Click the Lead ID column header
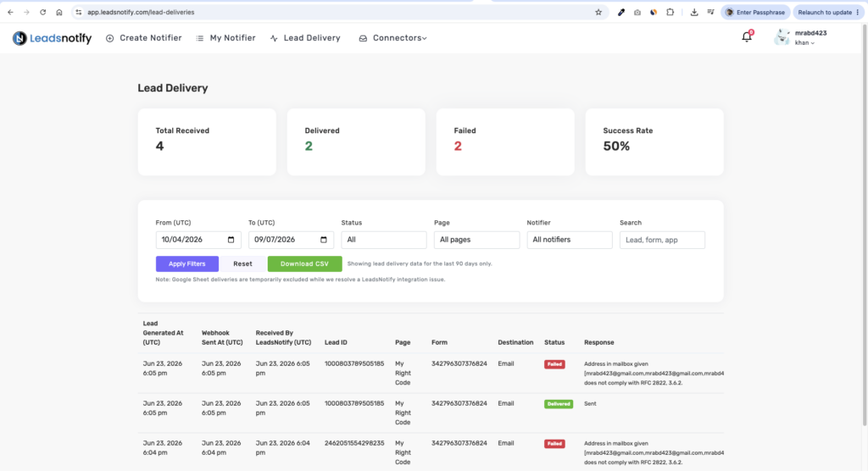This screenshot has height=471, width=868. [336, 342]
